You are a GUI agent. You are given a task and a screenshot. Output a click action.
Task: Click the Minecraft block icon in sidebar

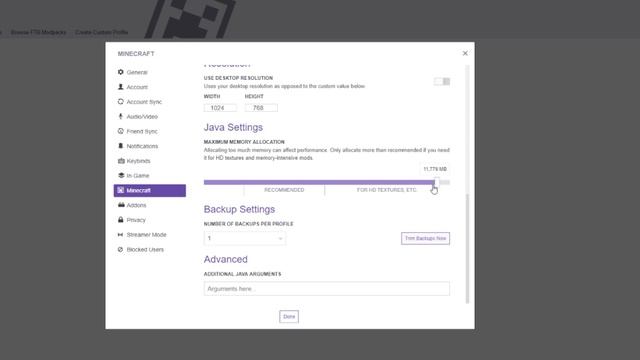click(x=120, y=190)
